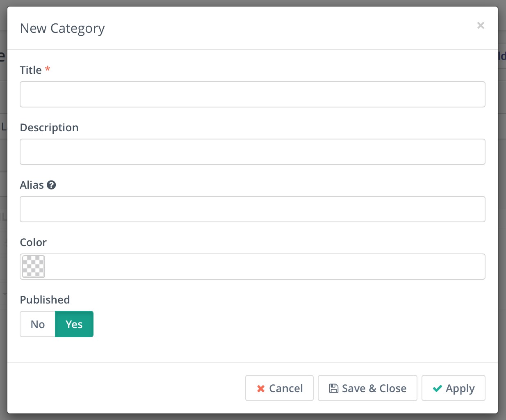
Task: Click into the Description text field
Action: (253, 152)
